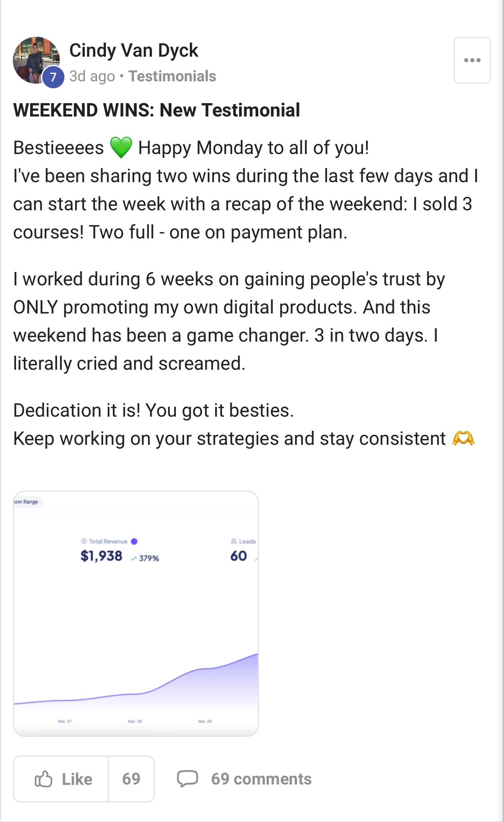Click the 'WEEKEND WINS: New Testimonial' post title
504x822 pixels.
click(156, 110)
